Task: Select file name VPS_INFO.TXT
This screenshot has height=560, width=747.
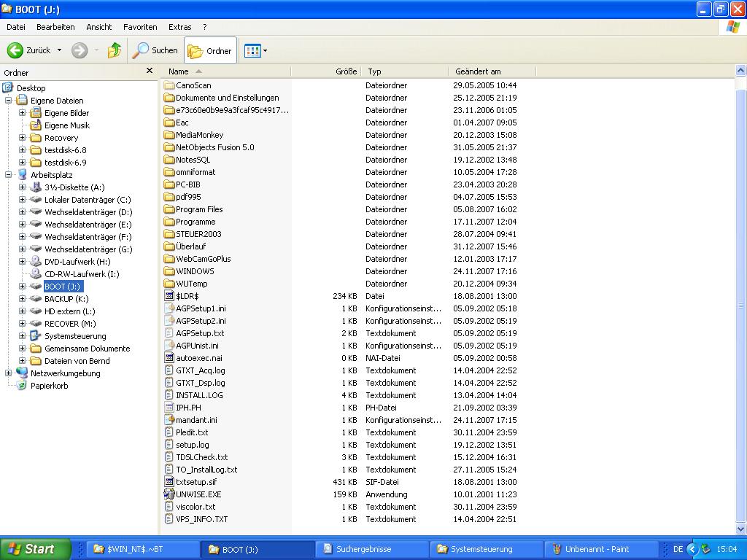Action: (202, 519)
